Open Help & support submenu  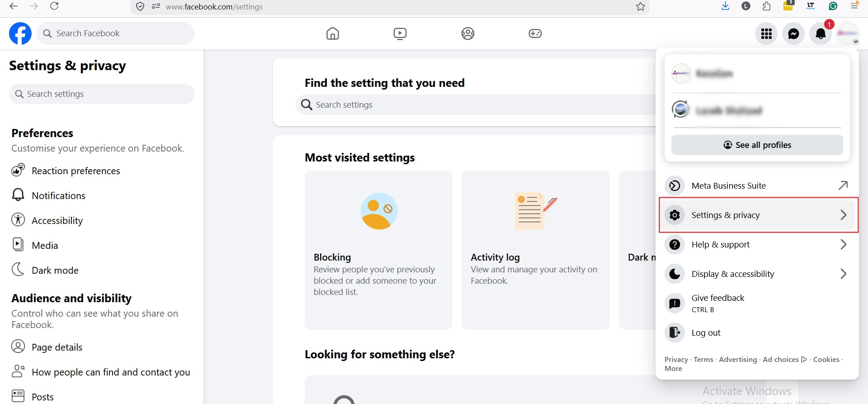[758, 244]
